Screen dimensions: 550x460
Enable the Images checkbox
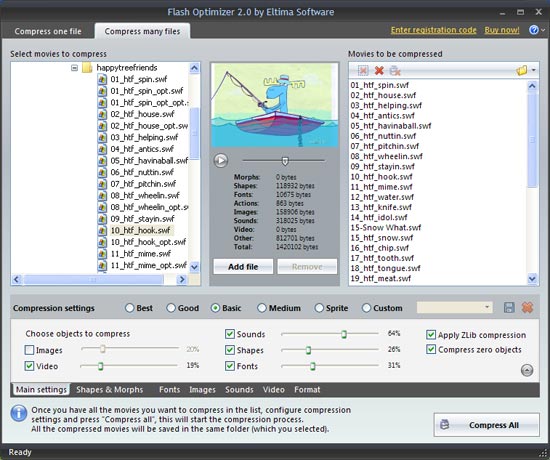(29, 350)
